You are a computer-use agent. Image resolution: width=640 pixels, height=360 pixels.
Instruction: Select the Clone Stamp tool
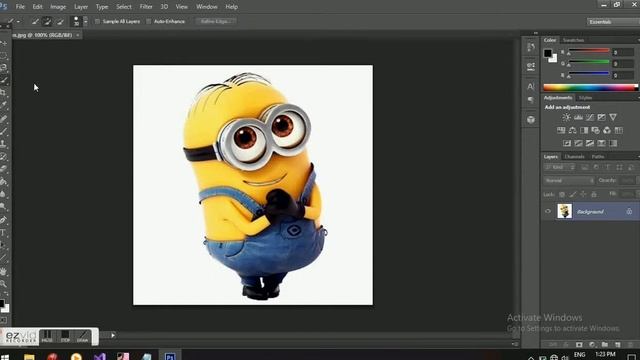tap(4, 143)
